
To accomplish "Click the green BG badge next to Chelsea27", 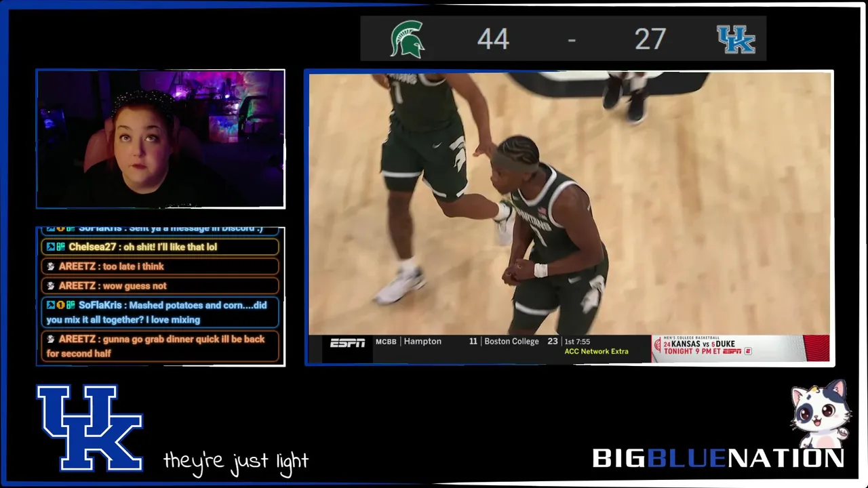I will [x=60, y=247].
